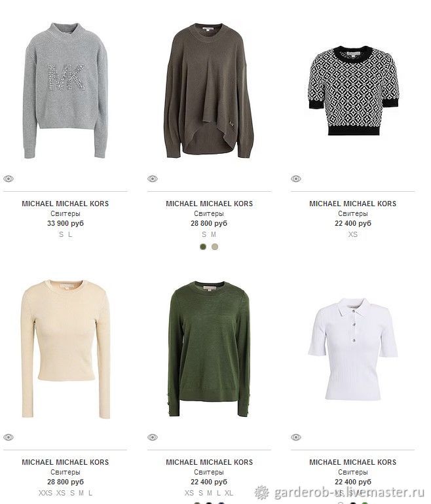Click quick-view eye icon under green sweater
431x504 pixels.
coord(153,437)
